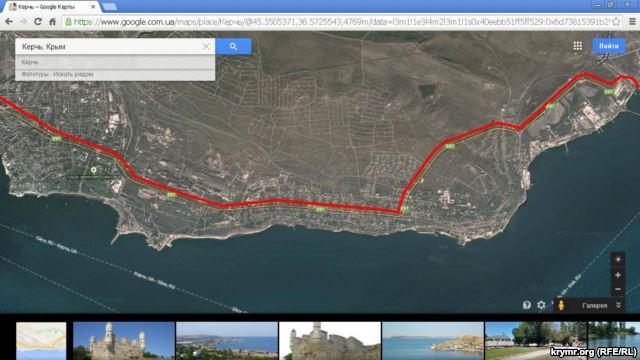Open the Google apps grid

tap(578, 46)
